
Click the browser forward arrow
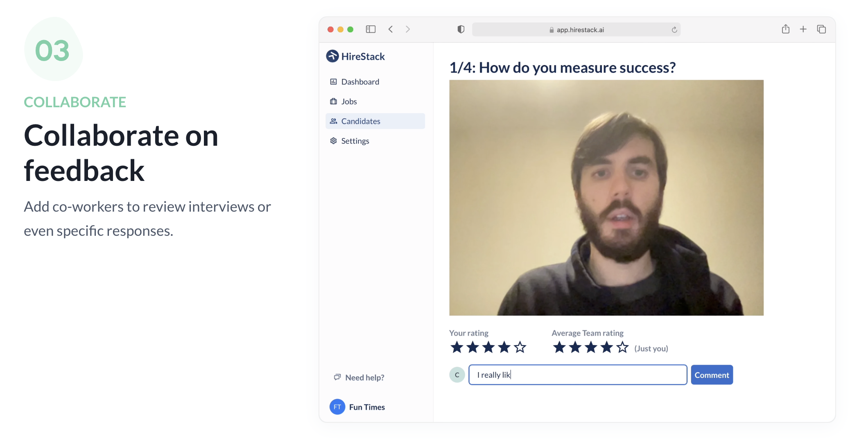pyautogui.click(x=407, y=29)
